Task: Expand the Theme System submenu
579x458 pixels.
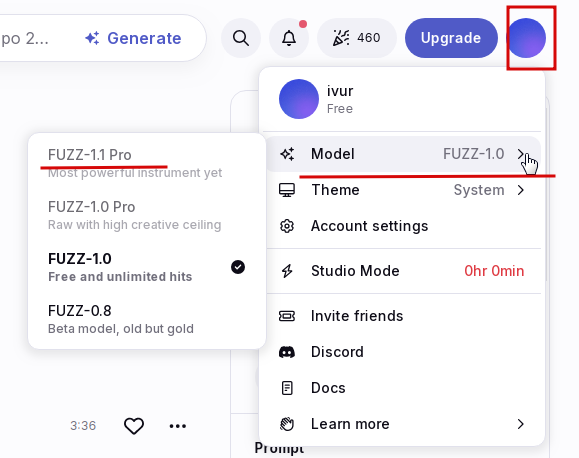Action: point(404,190)
